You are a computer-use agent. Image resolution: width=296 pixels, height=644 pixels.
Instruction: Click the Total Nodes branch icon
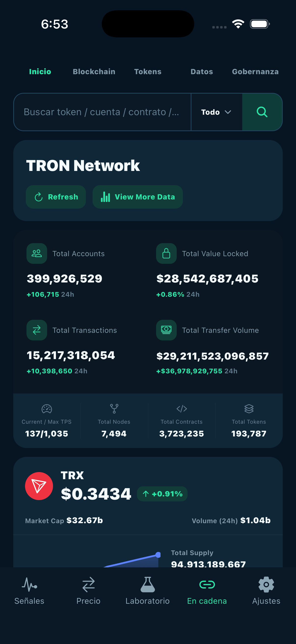[114, 409]
